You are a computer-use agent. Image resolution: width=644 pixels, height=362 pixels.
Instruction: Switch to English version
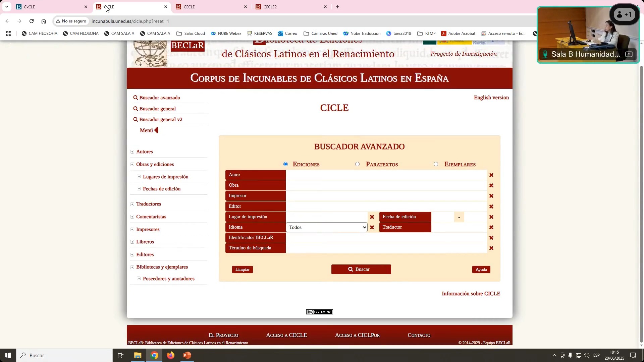[491, 98]
